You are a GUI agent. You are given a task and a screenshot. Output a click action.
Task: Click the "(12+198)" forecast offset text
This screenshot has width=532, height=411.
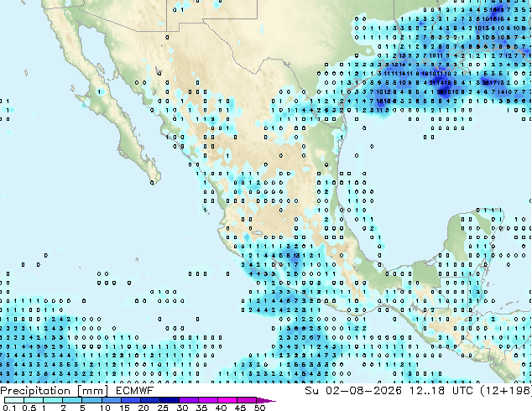506,391
